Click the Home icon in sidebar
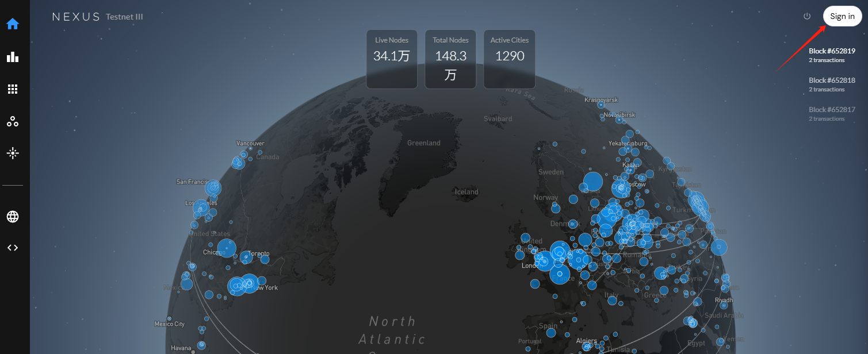 pos(13,24)
